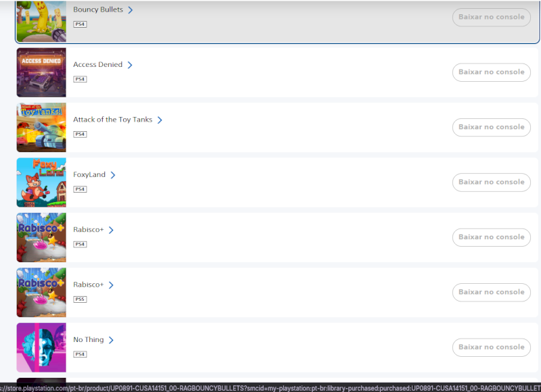Click the No Thing face cover thumbnail
The width and height of the screenshot is (541, 392).
pyautogui.click(x=41, y=347)
